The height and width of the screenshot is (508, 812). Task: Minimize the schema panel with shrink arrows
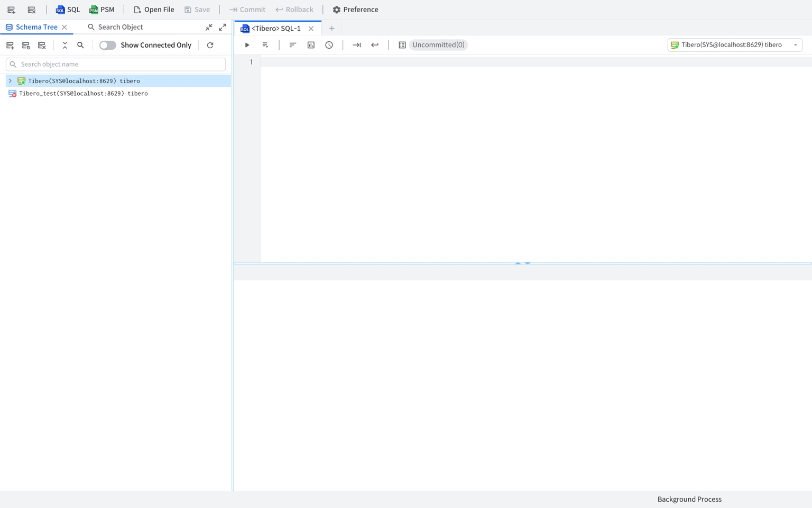pos(209,27)
